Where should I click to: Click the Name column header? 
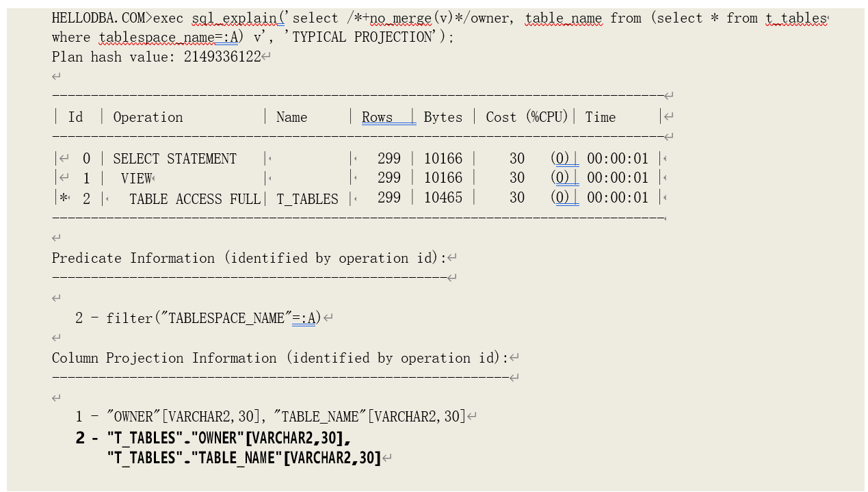tap(291, 118)
